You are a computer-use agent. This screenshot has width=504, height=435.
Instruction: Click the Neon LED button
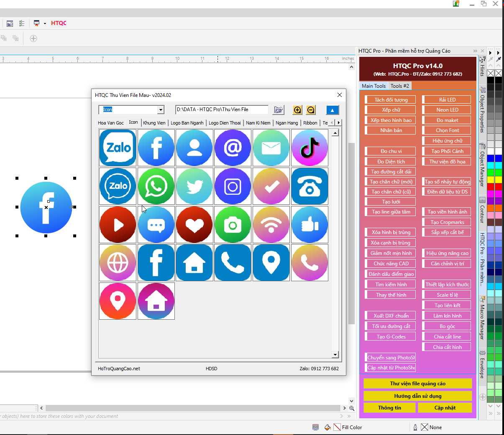point(447,110)
